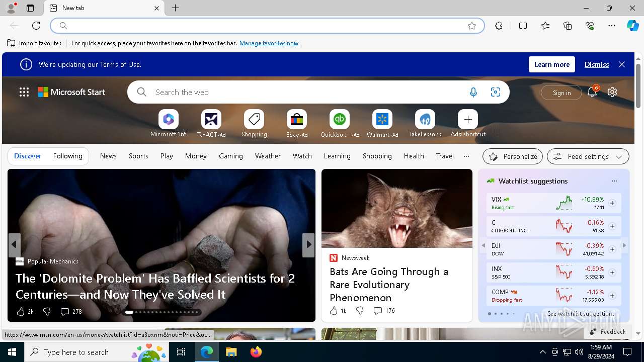644x362 pixels.
Task: Open the QuickBooks ad shortcut
Action: click(340, 120)
